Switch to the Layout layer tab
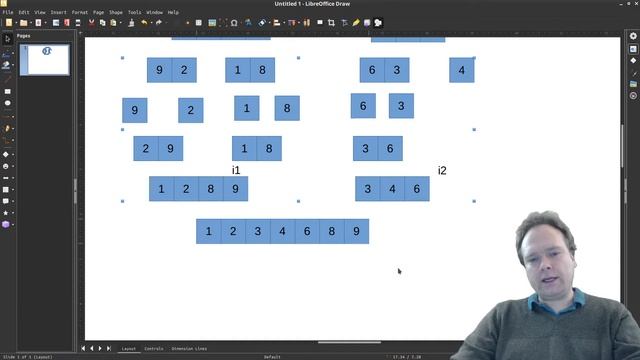640x360 pixels. click(x=129, y=349)
